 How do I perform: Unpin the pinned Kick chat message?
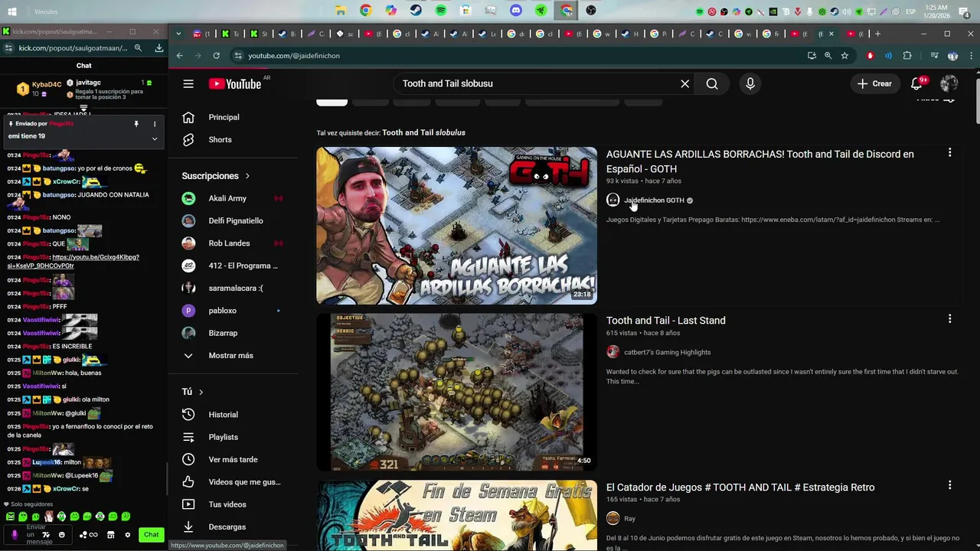(136, 124)
